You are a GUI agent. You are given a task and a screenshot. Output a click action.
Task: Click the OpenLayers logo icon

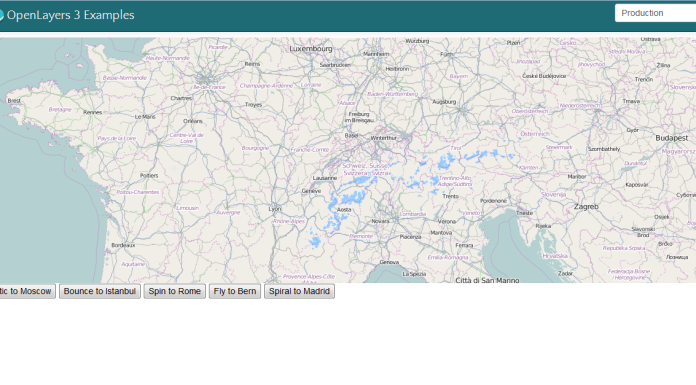[1, 15]
